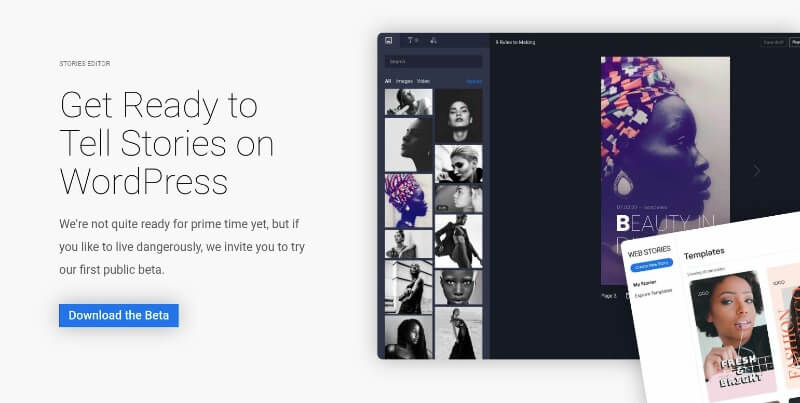Screen dimensions: 800x403
Task: Select the All media filter
Action: tap(388, 81)
